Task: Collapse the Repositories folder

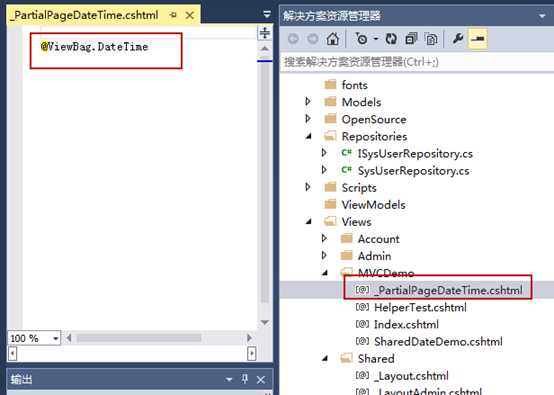Action: click(308, 136)
